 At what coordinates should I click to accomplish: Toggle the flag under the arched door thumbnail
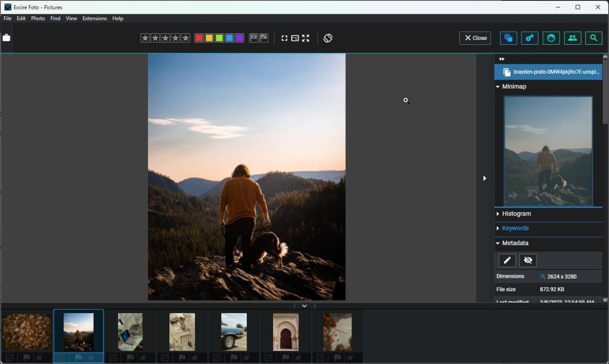286,358
